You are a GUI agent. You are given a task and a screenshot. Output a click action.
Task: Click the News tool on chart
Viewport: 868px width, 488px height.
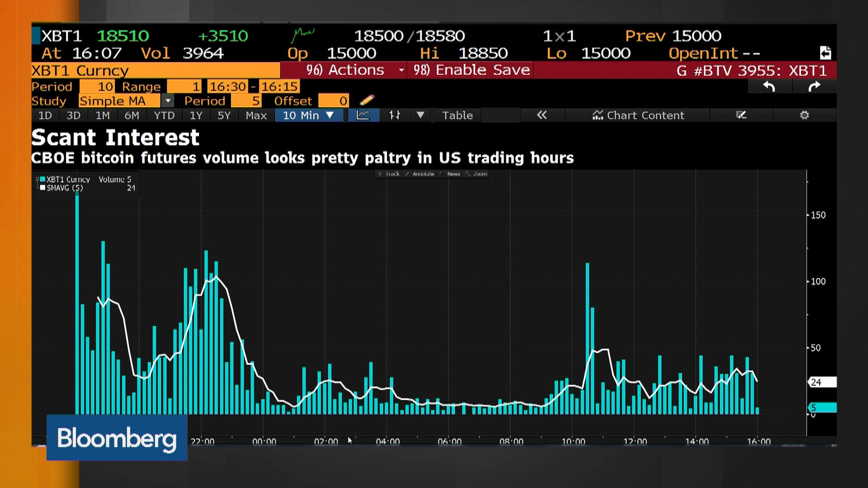point(450,174)
